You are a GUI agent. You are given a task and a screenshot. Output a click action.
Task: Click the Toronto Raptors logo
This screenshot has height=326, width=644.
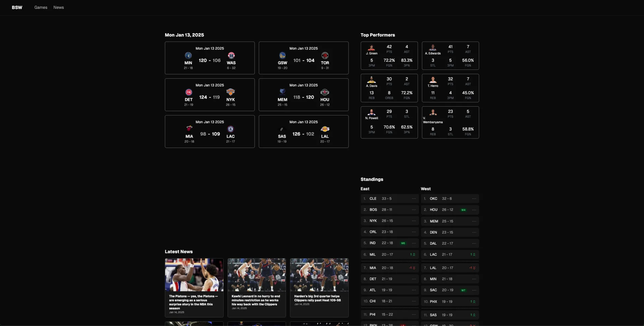point(325,55)
